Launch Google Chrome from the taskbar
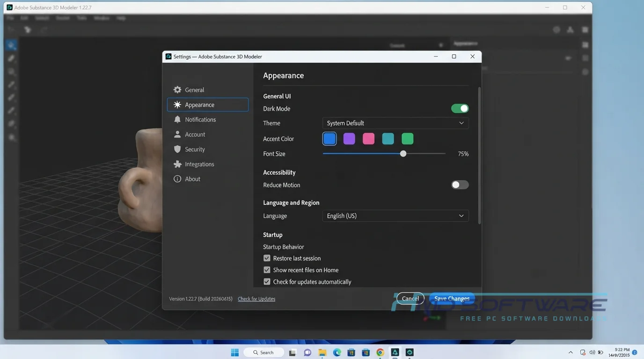Image resolution: width=644 pixels, height=359 pixels. click(x=381, y=352)
